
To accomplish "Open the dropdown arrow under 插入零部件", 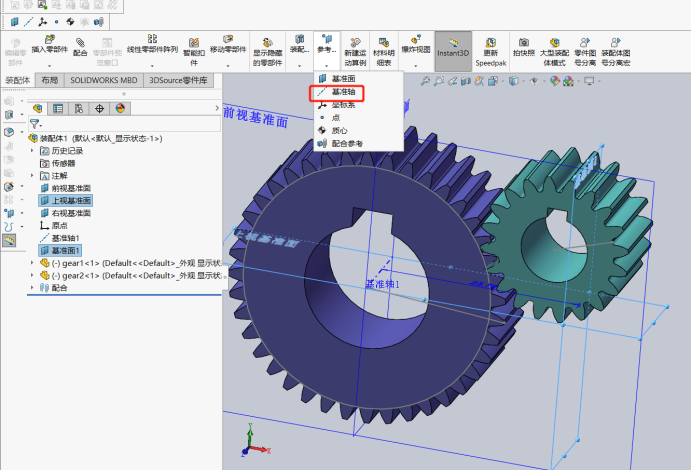I will tap(49, 66).
